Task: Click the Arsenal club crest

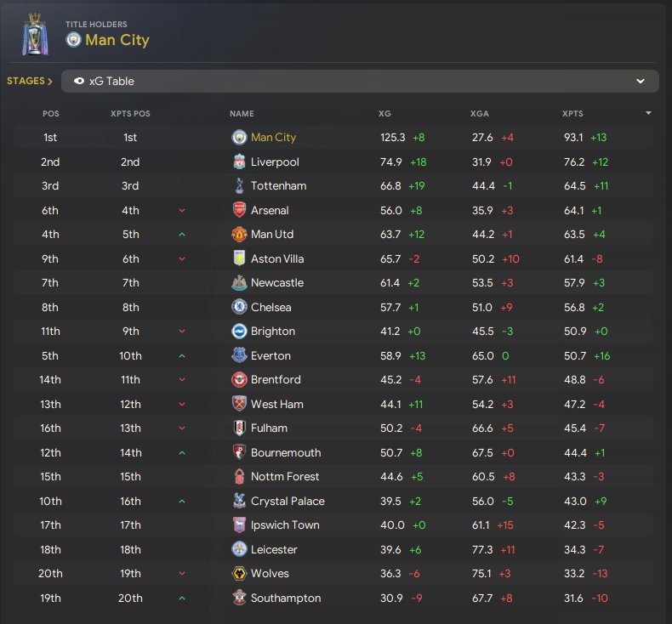Action: (239, 210)
